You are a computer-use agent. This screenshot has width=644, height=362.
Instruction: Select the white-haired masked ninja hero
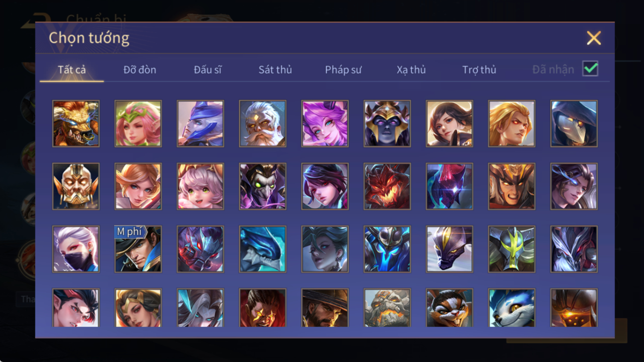coord(76,249)
